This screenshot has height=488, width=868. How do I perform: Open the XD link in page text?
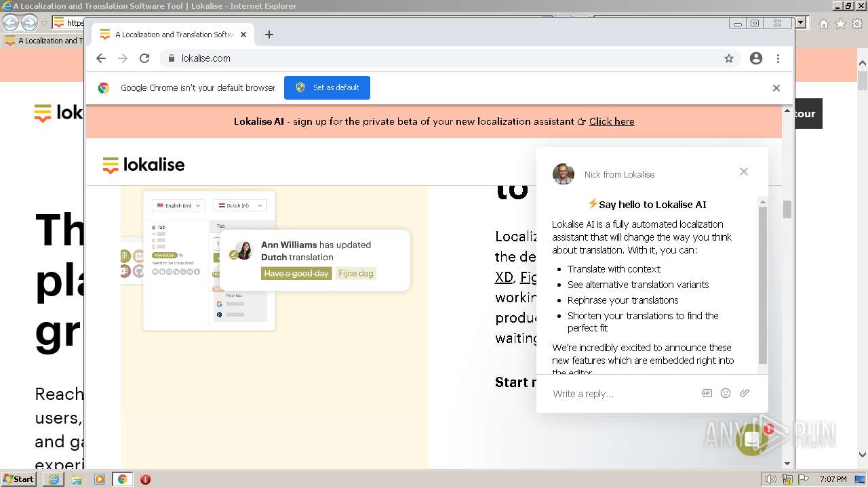(x=503, y=277)
